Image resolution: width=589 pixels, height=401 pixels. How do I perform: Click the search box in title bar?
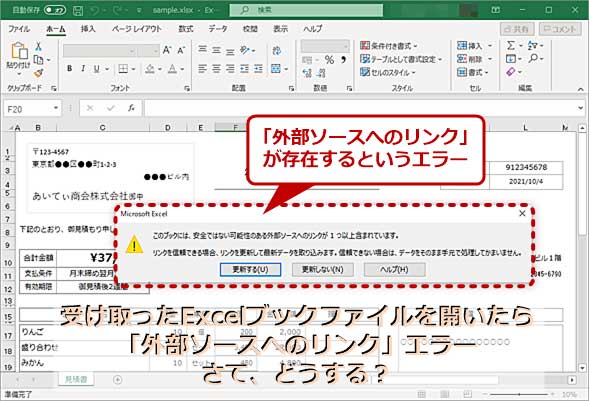point(306,10)
